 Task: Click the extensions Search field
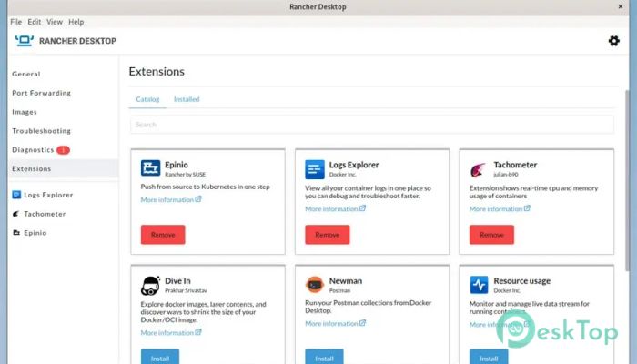(372, 125)
